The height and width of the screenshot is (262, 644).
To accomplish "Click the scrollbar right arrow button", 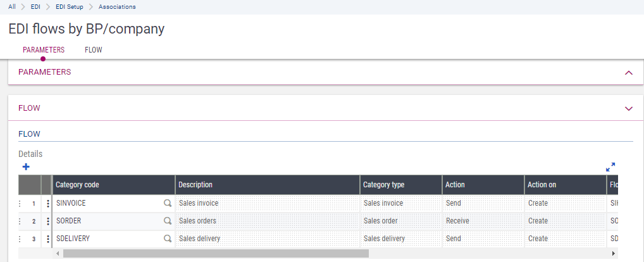I will click(613, 253).
